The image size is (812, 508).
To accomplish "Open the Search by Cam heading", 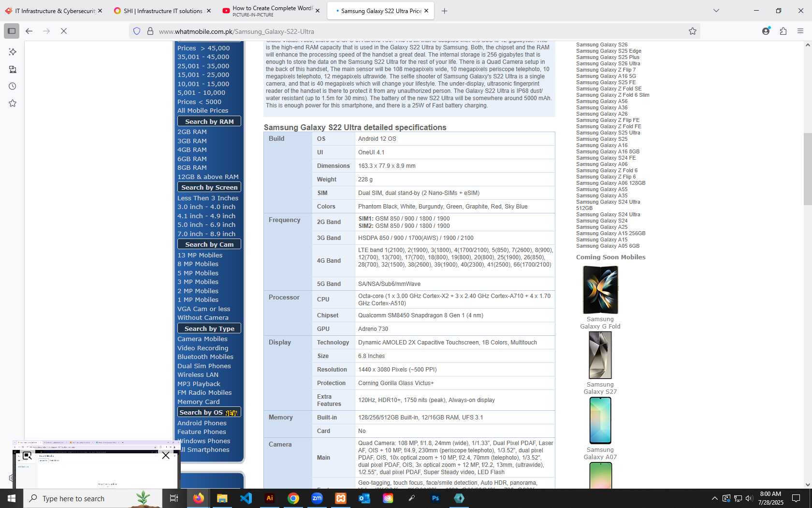I will coord(209,244).
